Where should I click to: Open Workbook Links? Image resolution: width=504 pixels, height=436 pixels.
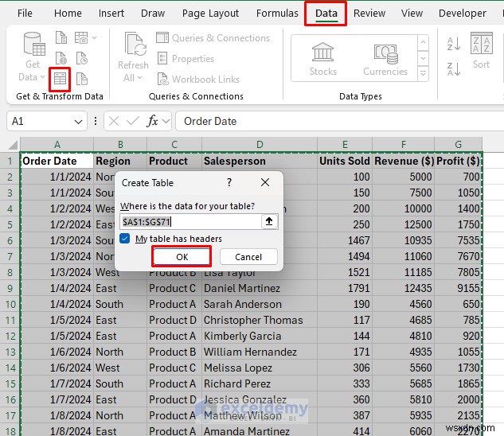[x=198, y=80]
